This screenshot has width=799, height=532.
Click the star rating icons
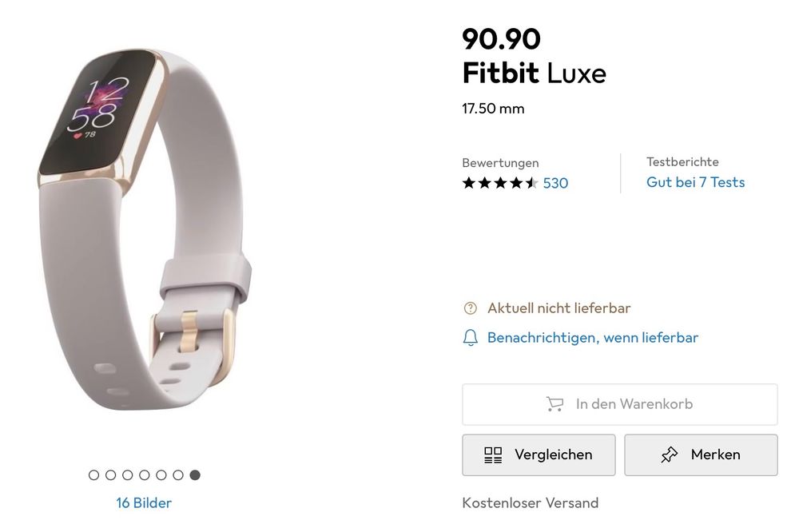tap(500, 183)
